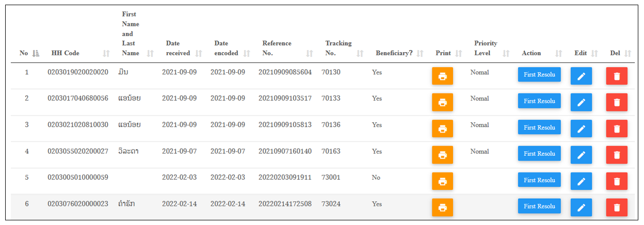The width and height of the screenshot is (644, 225).
Task: Sort by Tracking No. column
Action: (x=360, y=53)
